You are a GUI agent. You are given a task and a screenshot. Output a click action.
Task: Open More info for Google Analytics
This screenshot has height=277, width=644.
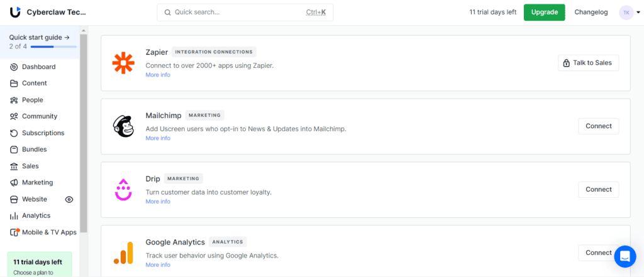coord(158,265)
